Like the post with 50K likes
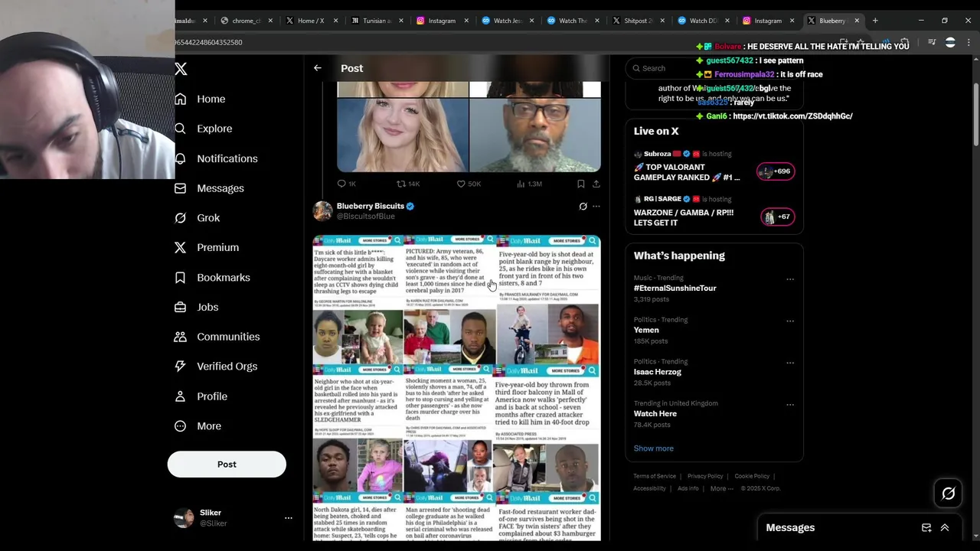Viewport: 980px width, 551px height. [x=461, y=184]
